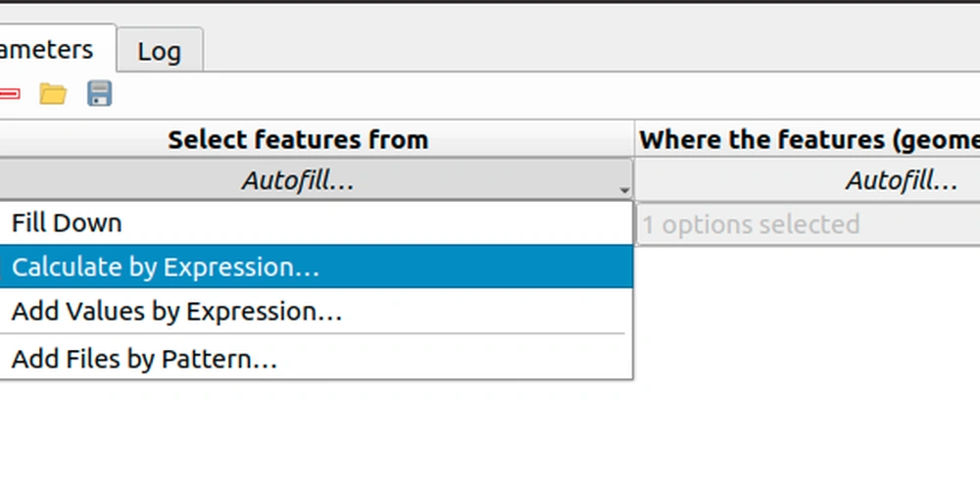Screen dimensions: 980x490
Task: Open Autofill under Select features from
Action: [x=315, y=180]
